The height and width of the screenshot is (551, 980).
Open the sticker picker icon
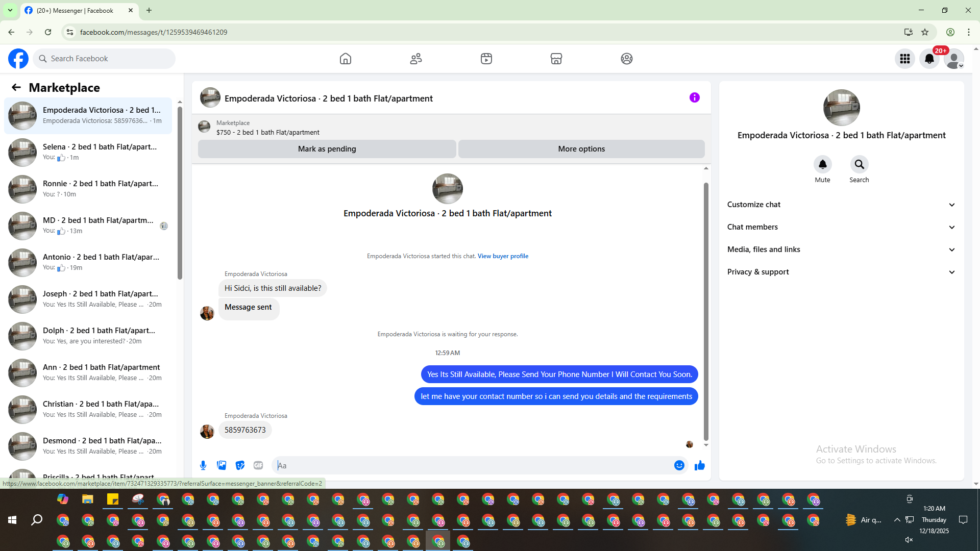click(240, 465)
